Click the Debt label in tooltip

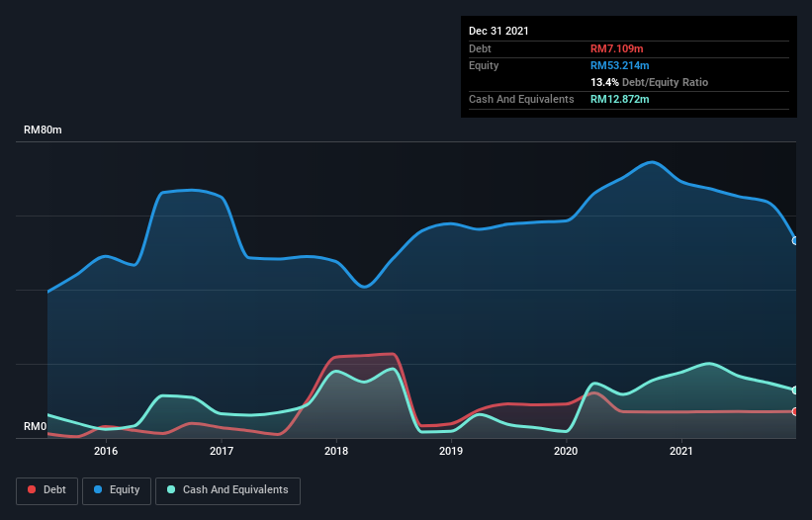tap(480, 48)
